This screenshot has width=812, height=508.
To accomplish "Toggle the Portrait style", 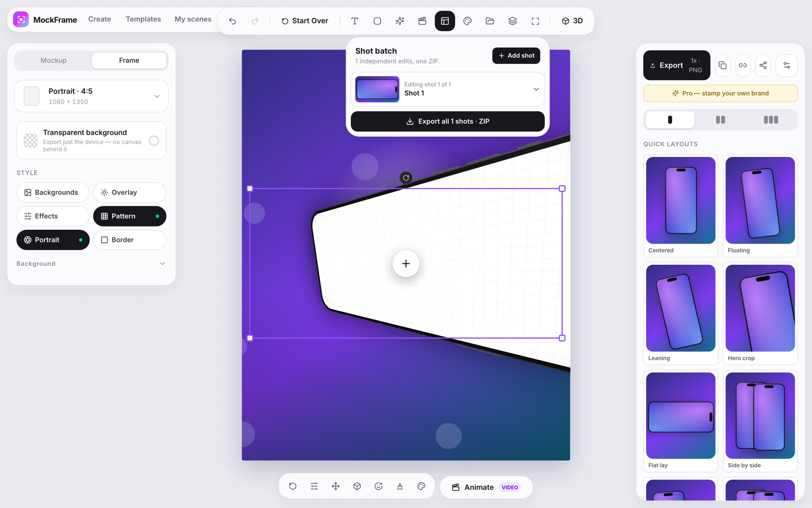I will [53, 240].
